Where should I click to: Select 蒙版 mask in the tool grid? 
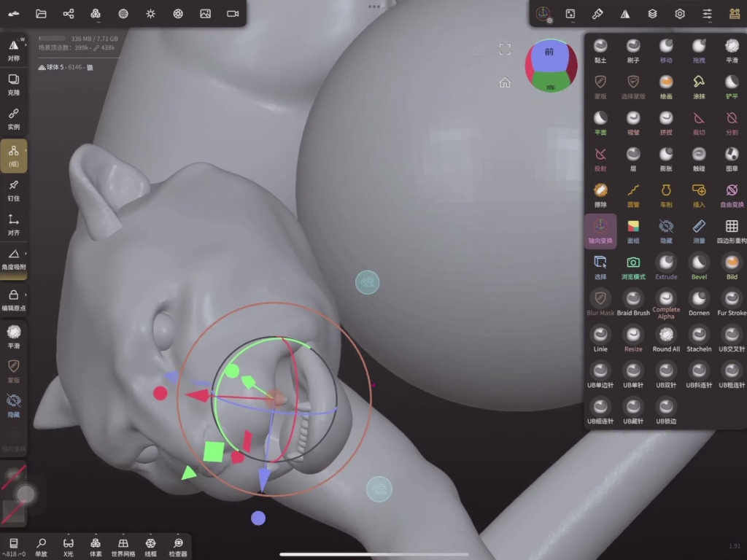tap(600, 87)
